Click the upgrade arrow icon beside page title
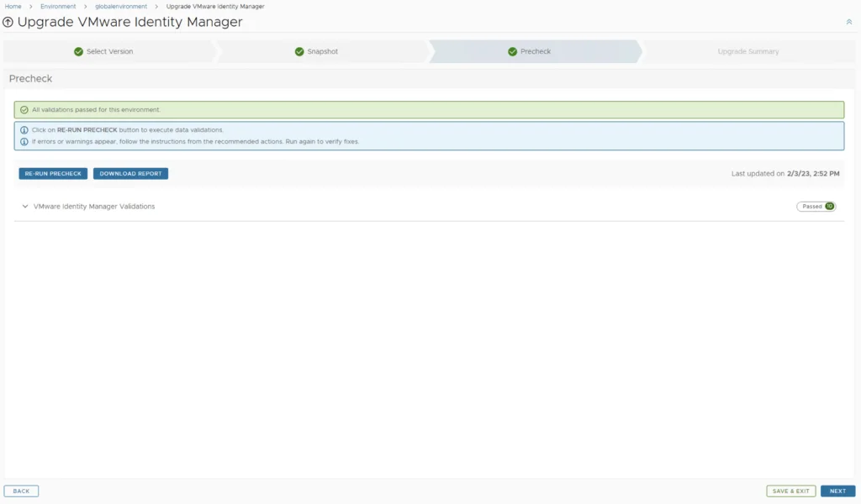Viewport: 861px width, 504px height. click(x=8, y=23)
